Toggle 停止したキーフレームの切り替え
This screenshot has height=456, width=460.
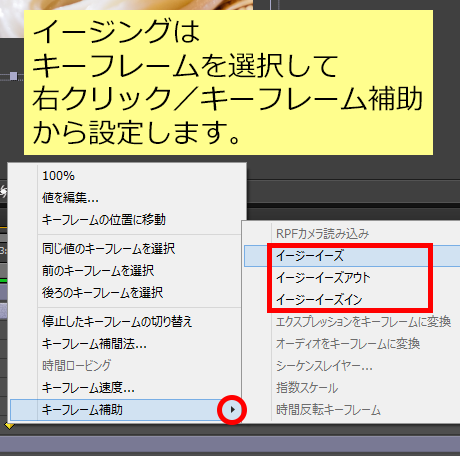[x=126, y=321]
